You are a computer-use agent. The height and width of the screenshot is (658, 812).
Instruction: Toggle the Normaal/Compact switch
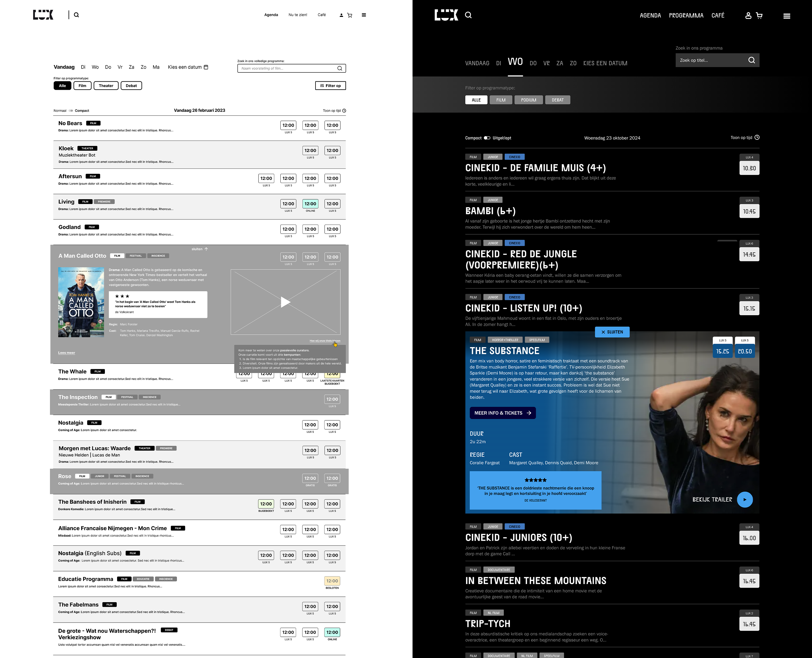[x=71, y=111]
